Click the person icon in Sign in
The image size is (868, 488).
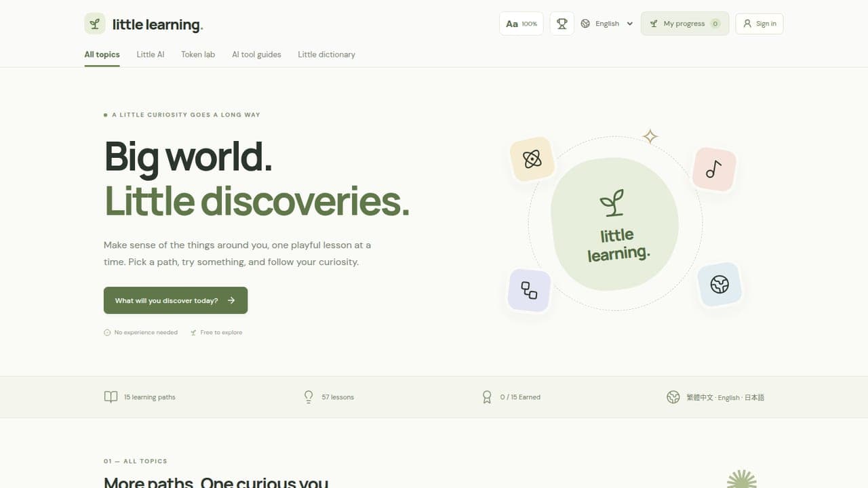pyautogui.click(x=747, y=24)
